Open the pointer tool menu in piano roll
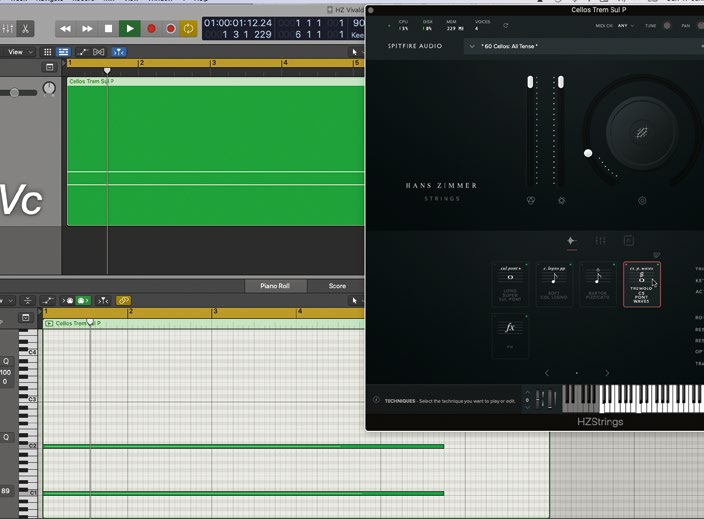This screenshot has height=519, width=704. tap(356, 300)
